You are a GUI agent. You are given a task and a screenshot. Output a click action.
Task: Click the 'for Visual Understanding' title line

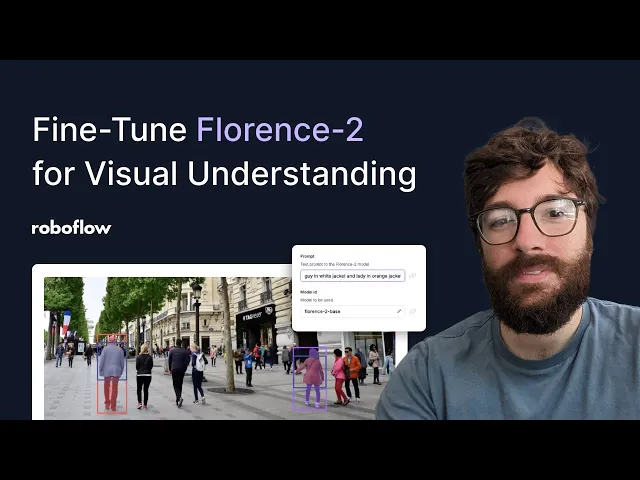(224, 174)
